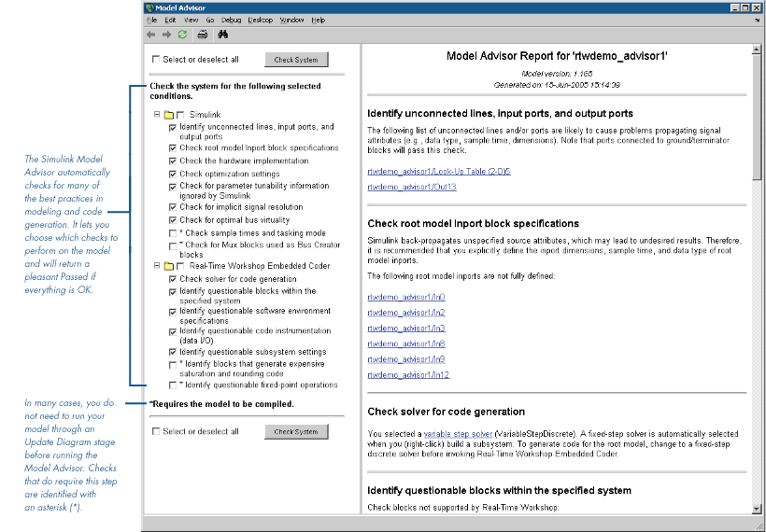Viewport: 766px width, 532px height.
Task: Click the green Refresh icon
Action: tap(182, 35)
